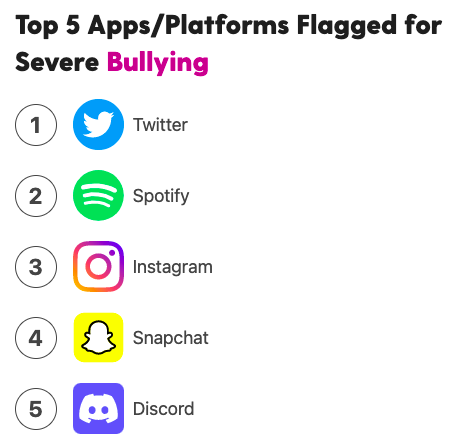Click the heading "Top 5 Apps/Platforms"

(x=152, y=26)
